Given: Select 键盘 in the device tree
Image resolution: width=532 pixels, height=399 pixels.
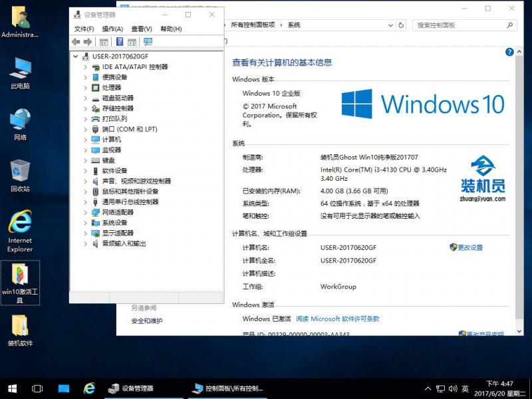Looking at the screenshot, I should coord(108,160).
